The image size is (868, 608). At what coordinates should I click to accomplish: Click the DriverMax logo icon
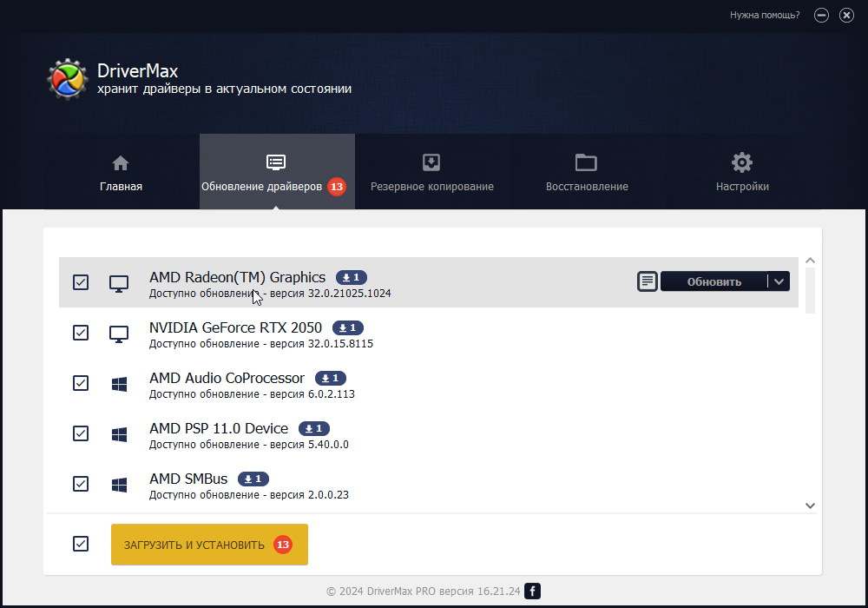(x=67, y=80)
